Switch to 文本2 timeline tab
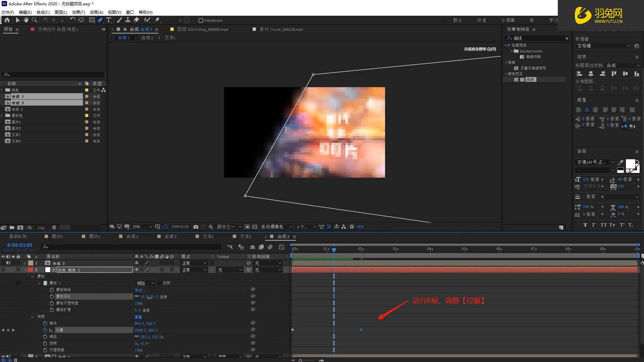This screenshot has width=644, height=362. point(246,237)
